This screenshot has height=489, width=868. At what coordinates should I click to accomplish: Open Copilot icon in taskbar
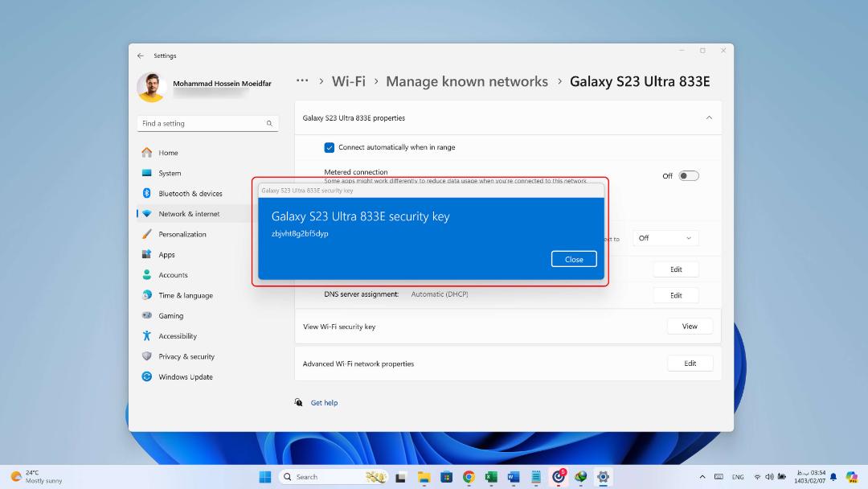(x=851, y=477)
